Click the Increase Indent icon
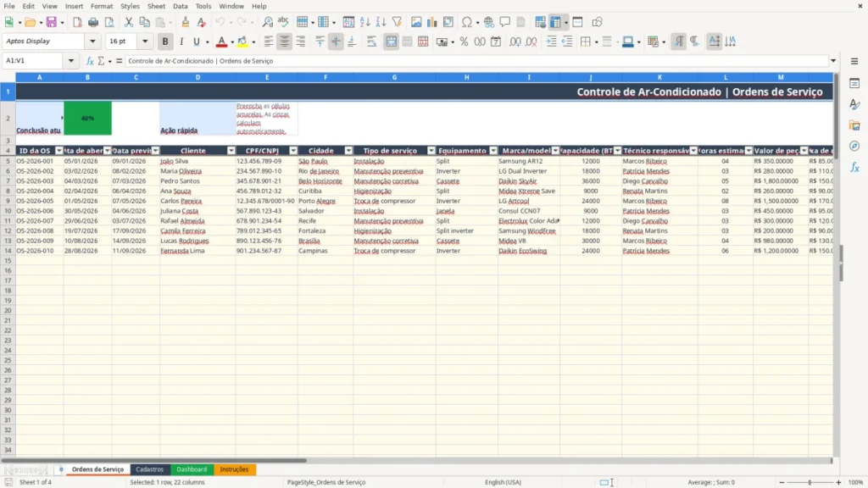 tap(551, 42)
